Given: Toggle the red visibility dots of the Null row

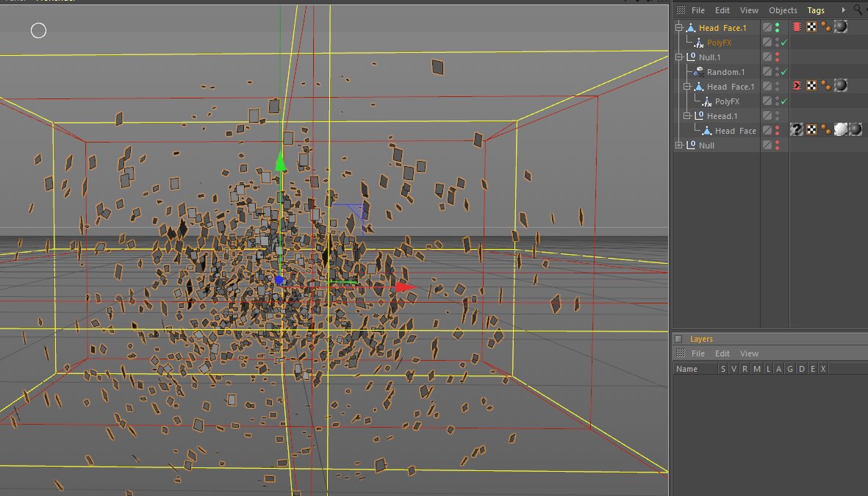Looking at the screenshot, I should coord(777,145).
